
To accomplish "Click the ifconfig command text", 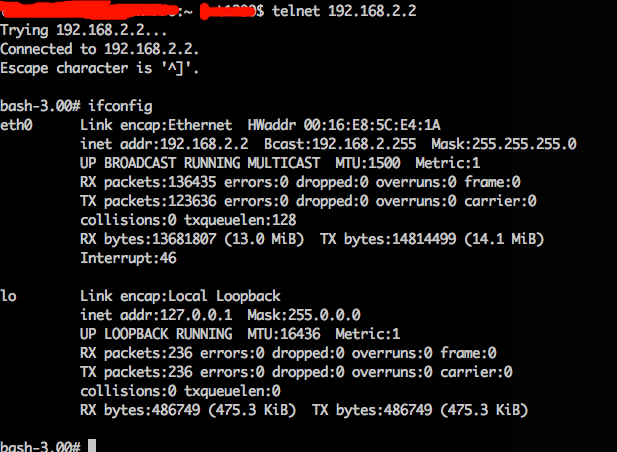I will coord(120,106).
